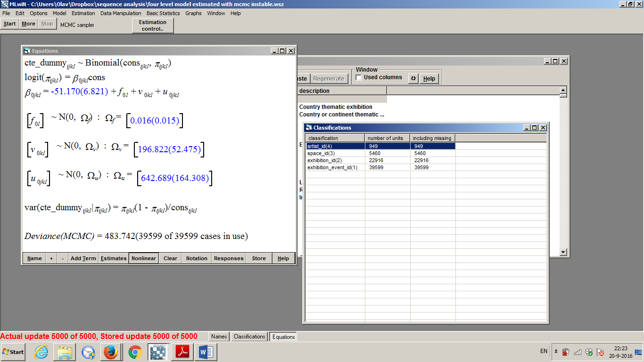The height and width of the screenshot is (362, 644).
Task: Open Internet Explorer from the taskbar
Action: click(41, 352)
